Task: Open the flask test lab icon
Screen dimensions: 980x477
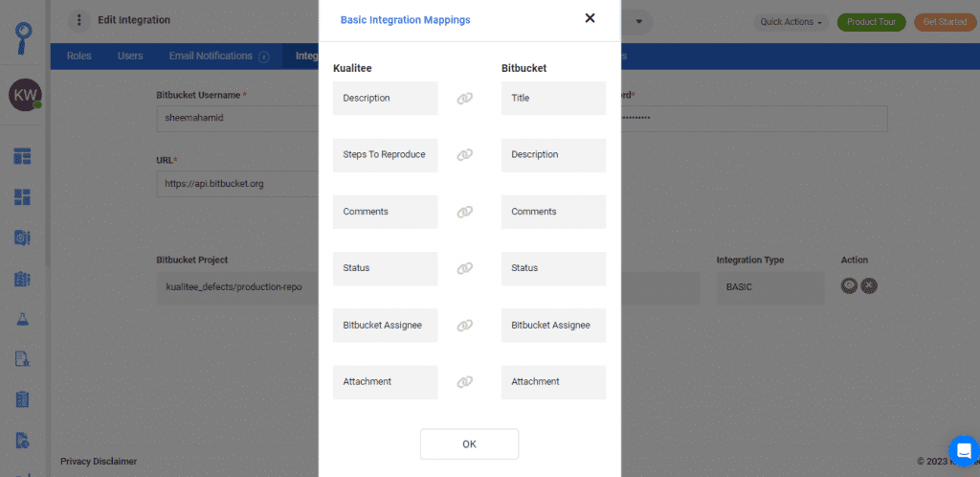Action: point(23,320)
